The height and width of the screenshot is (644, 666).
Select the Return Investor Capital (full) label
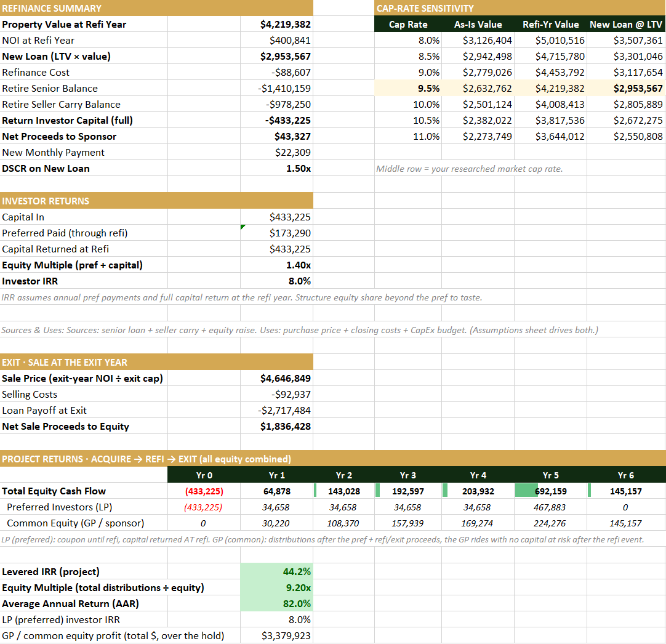click(x=67, y=121)
